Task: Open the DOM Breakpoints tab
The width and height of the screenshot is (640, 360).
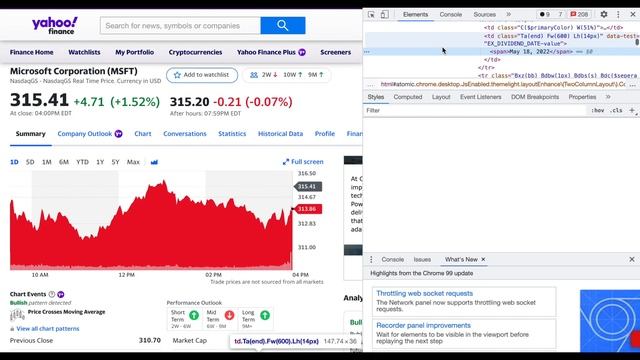Action: pyautogui.click(x=535, y=97)
